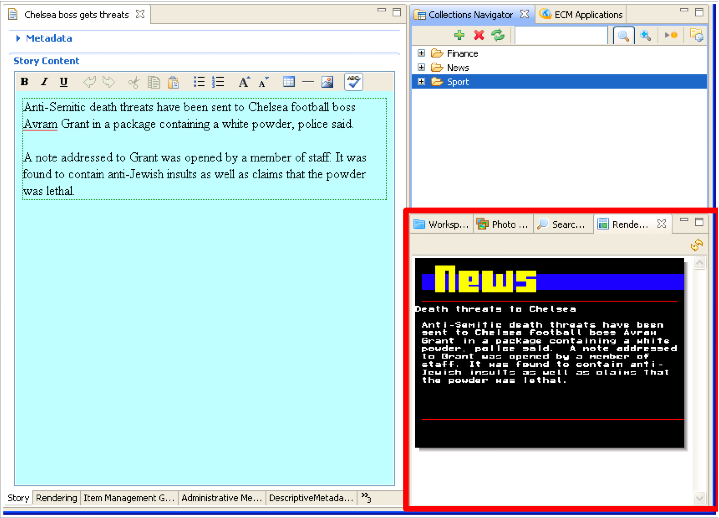Decrease the font size

point(263,83)
